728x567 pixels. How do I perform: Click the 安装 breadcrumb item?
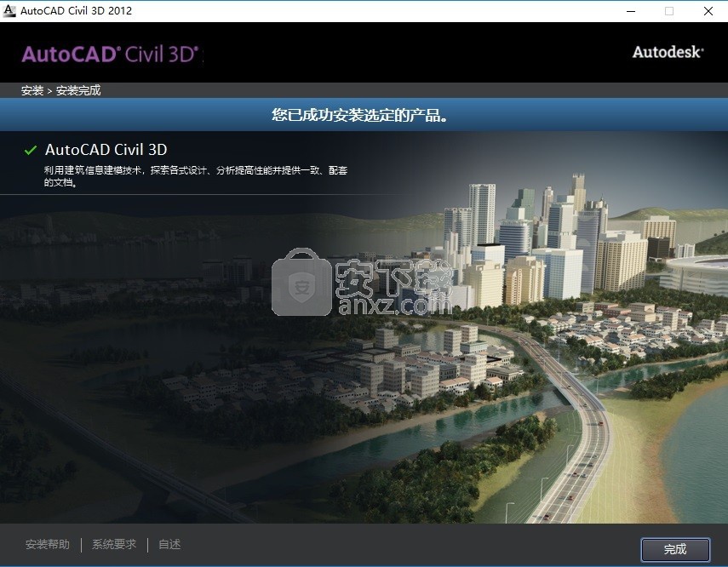32,90
